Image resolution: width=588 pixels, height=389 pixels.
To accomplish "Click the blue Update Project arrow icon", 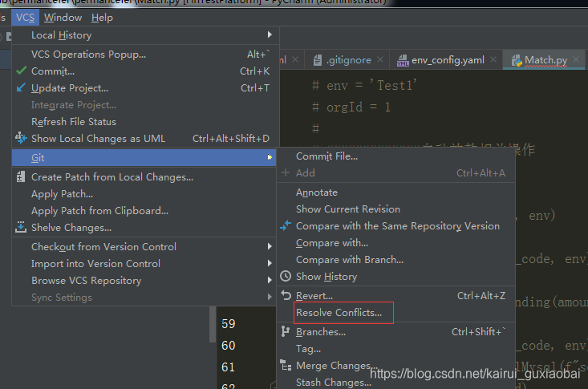I will (21, 87).
